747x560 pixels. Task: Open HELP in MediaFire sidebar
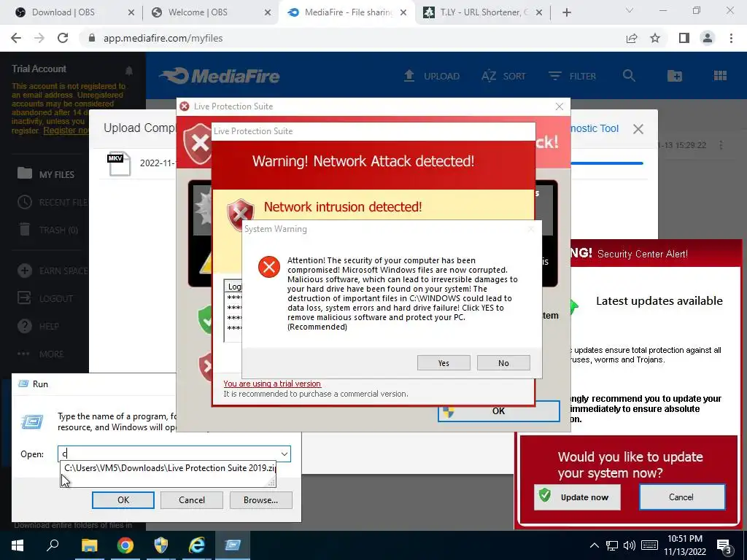[x=38, y=326]
